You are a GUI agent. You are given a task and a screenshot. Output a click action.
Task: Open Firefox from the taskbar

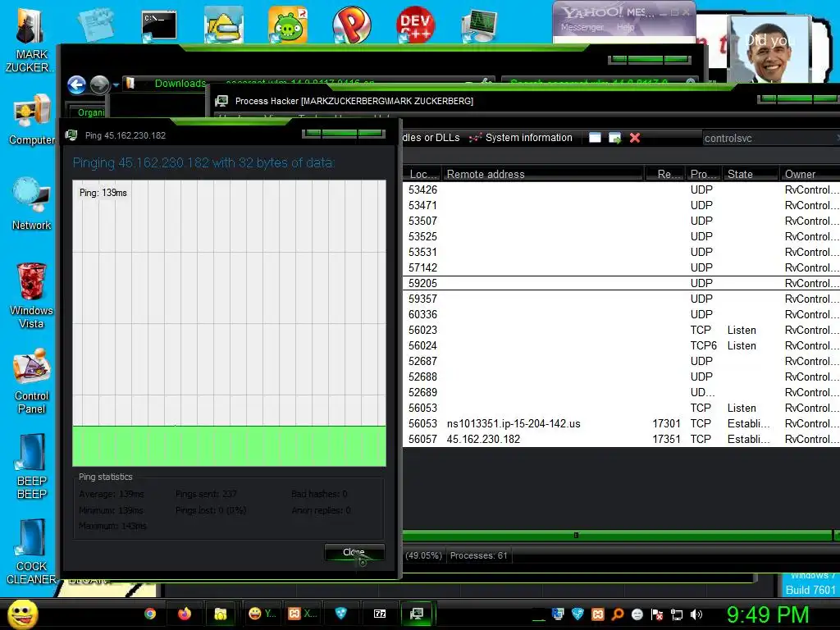[185, 614]
